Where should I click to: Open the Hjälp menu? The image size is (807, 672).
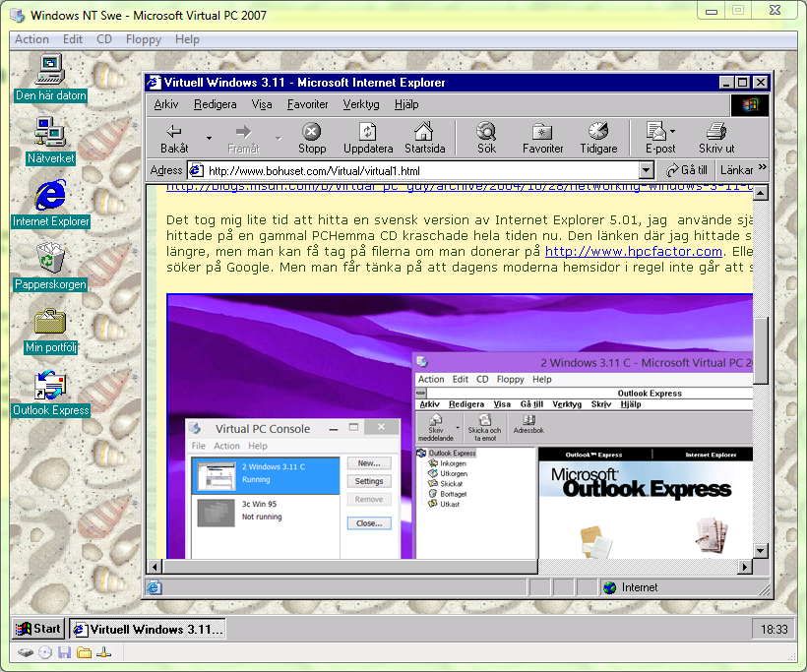406,104
